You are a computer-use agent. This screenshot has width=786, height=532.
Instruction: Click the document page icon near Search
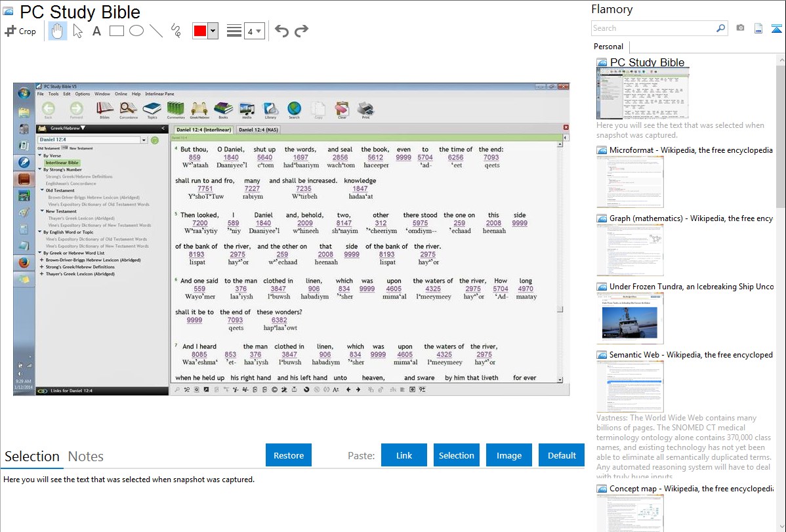[x=758, y=29]
